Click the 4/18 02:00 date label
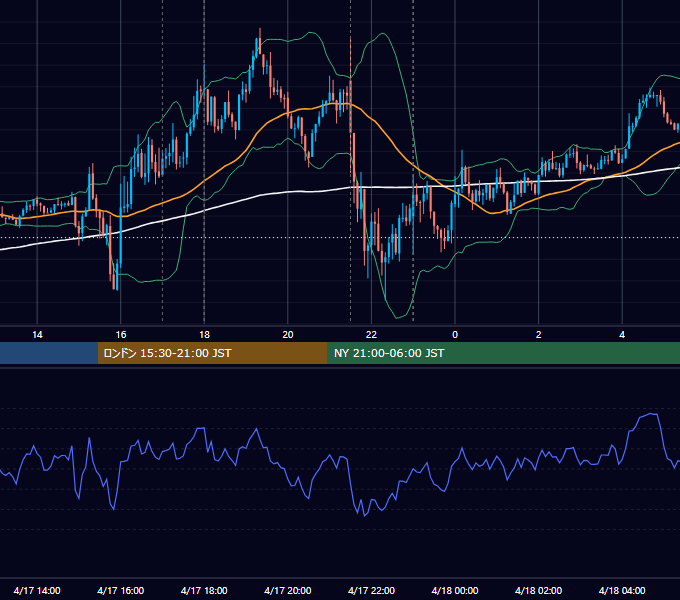This screenshot has height=600, width=680. [x=538, y=590]
